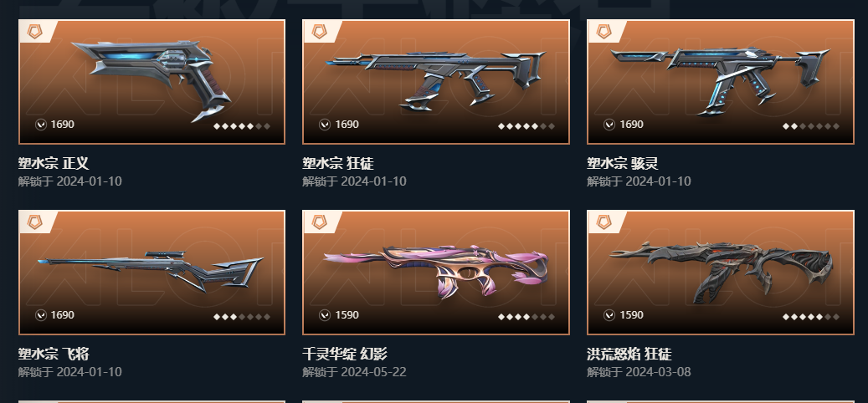The width and height of the screenshot is (868, 403).
Task: Click level diamonds on 塑水宗 骇灵 card
Action: click(811, 126)
